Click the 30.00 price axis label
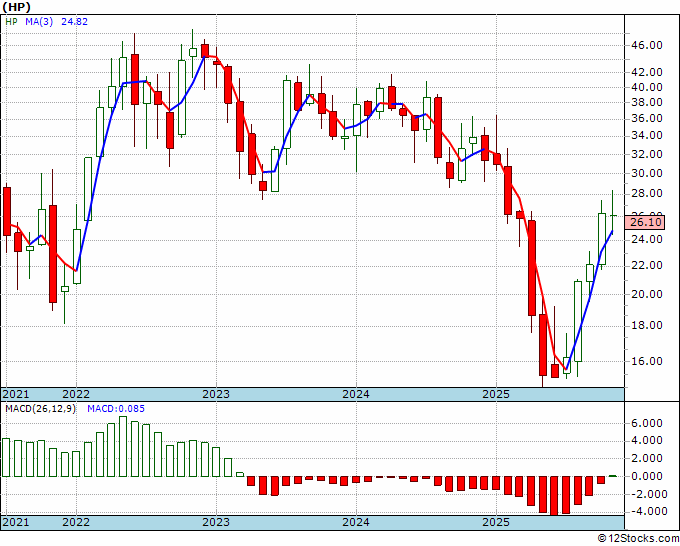The height and width of the screenshot is (546, 680). [x=646, y=173]
